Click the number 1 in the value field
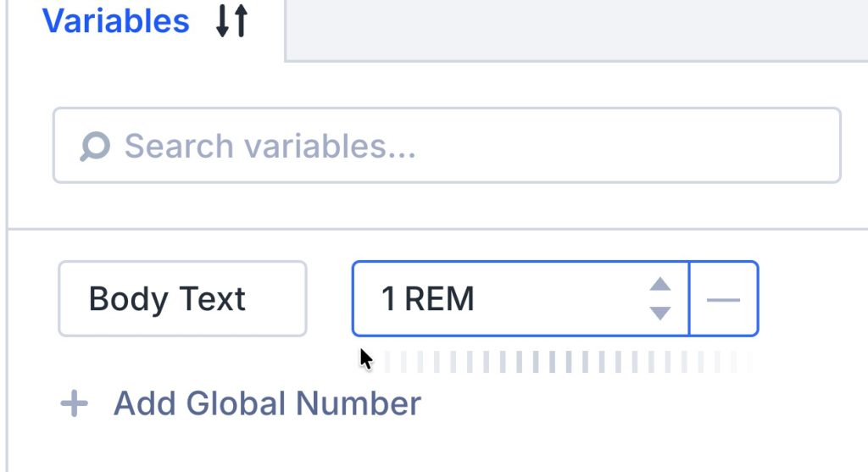The height and width of the screenshot is (472, 868). click(388, 299)
